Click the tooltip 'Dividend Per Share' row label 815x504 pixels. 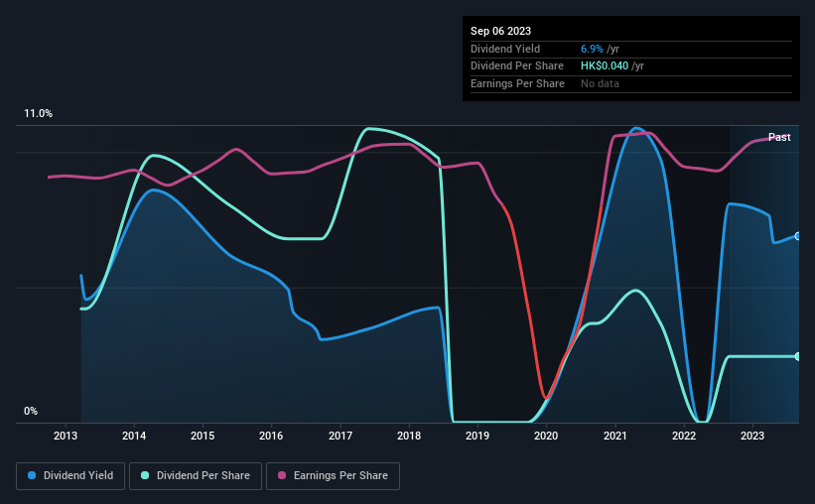pyautogui.click(x=516, y=66)
